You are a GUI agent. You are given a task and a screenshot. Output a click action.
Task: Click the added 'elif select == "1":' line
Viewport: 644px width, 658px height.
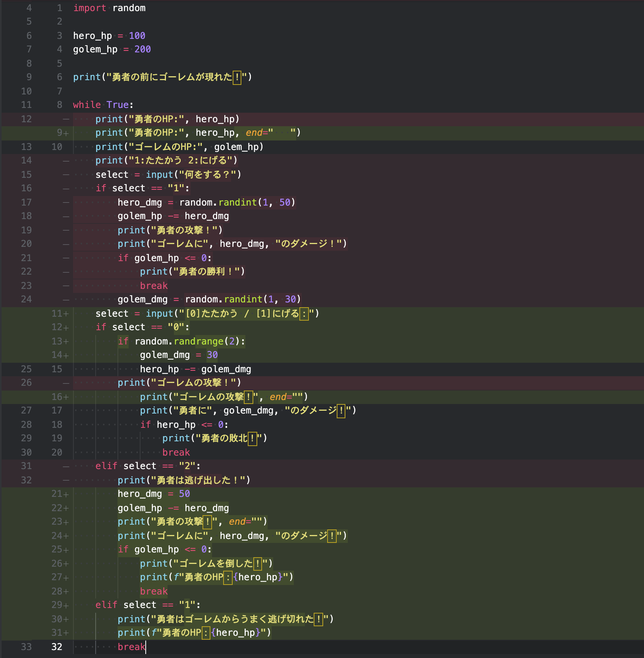[148, 605]
